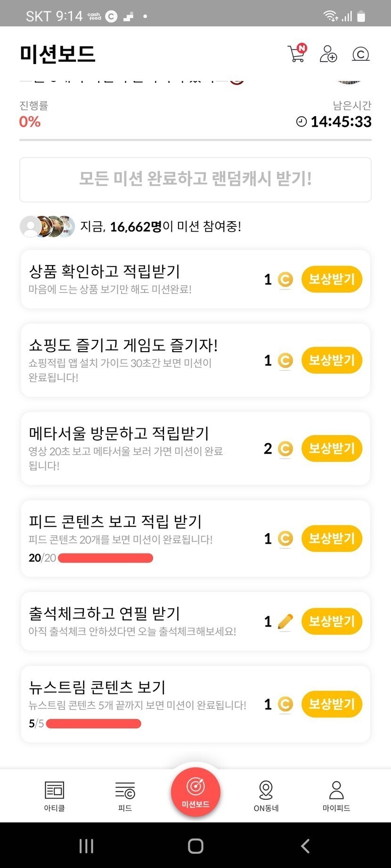Claim reward for 메타서울 방문하고 적립받기
Image resolution: width=391 pixels, height=868 pixels.
pos(332,448)
